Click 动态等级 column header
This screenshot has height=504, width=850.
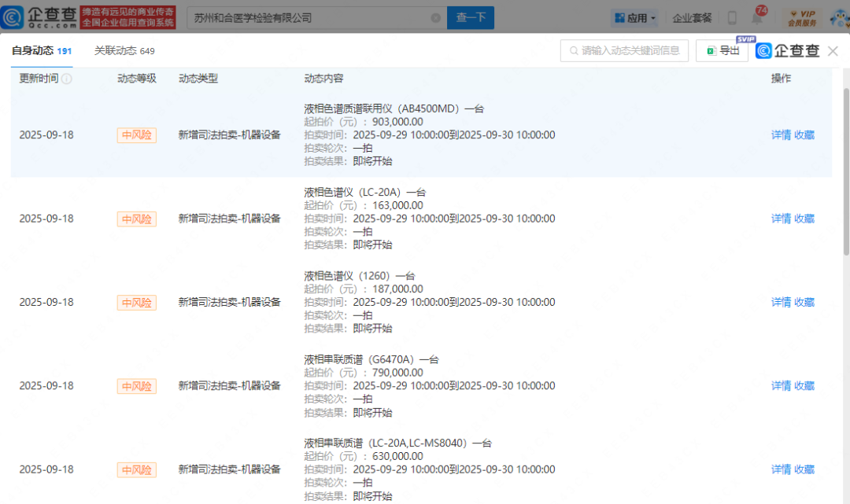(137, 79)
